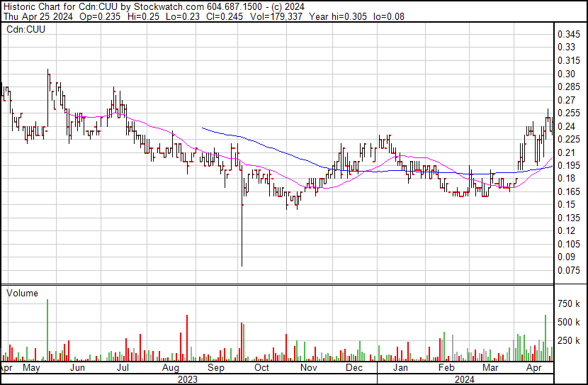Click the Jun month label
Screen dimensions: 588x385
(x=78, y=368)
